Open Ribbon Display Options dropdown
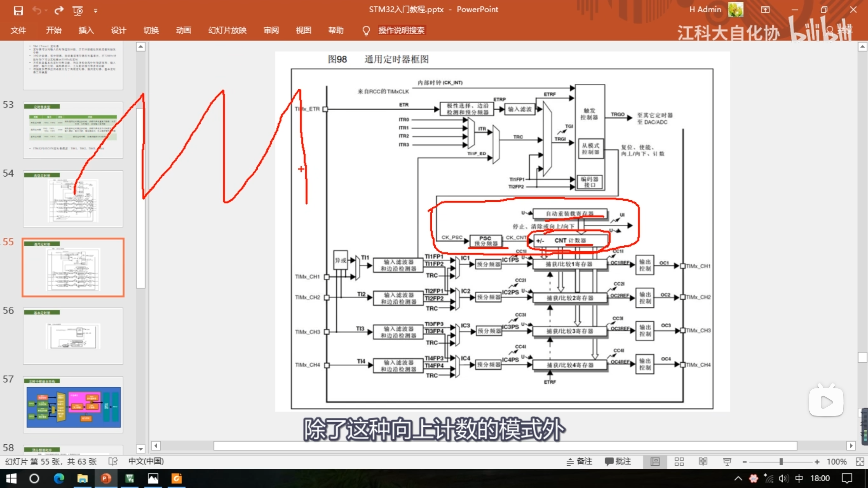This screenshot has width=868, height=488. click(765, 10)
